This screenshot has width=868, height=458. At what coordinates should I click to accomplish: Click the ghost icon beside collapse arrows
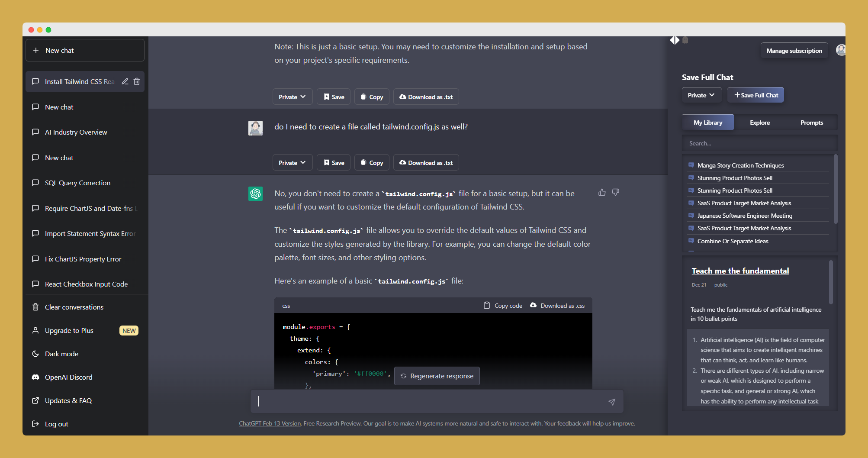pos(685,40)
